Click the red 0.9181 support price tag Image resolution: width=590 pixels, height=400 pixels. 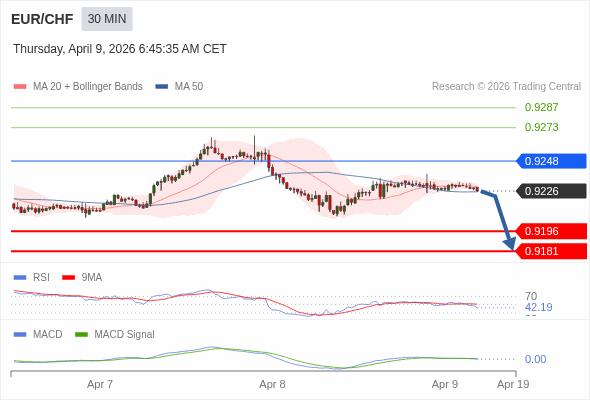(551, 251)
